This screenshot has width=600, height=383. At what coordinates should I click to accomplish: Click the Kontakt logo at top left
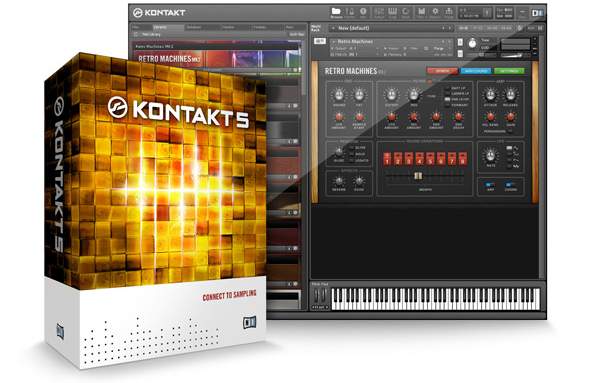coord(159,13)
